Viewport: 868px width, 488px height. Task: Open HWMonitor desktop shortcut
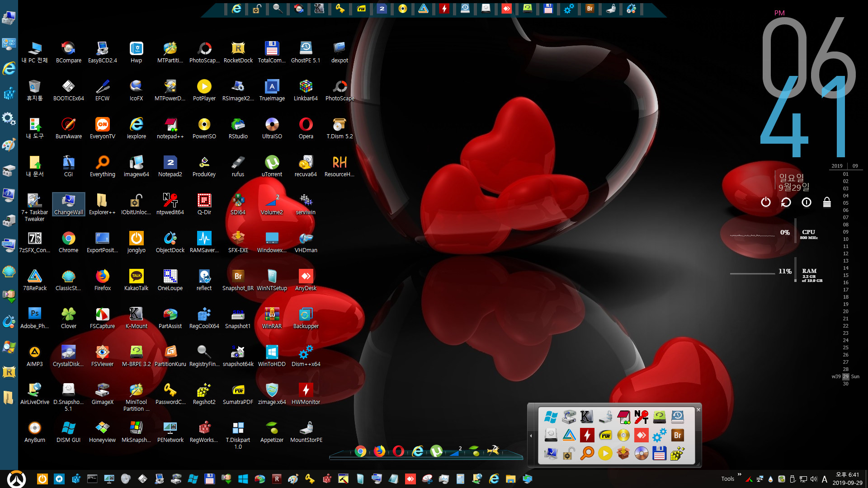(306, 394)
